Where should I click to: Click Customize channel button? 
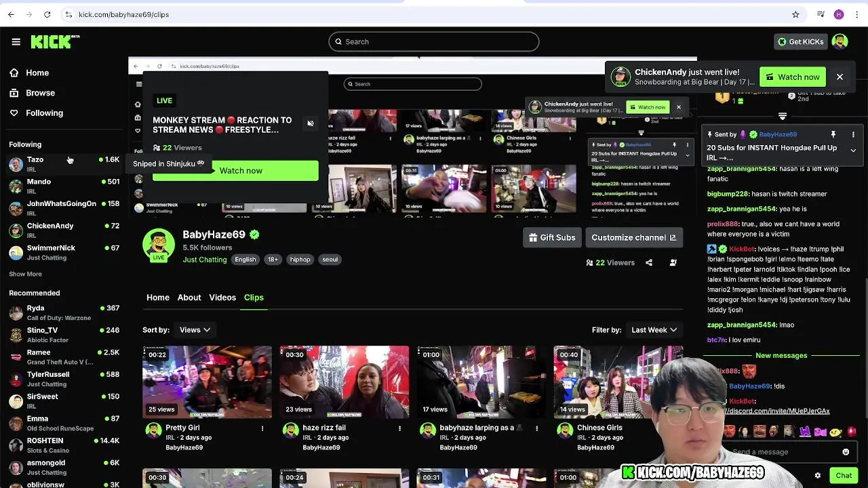pyautogui.click(x=633, y=238)
